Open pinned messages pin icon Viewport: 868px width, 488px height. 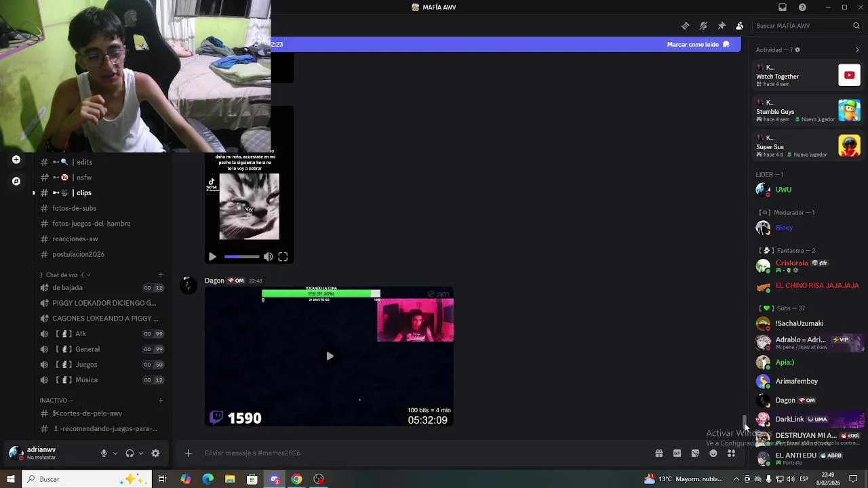(722, 26)
